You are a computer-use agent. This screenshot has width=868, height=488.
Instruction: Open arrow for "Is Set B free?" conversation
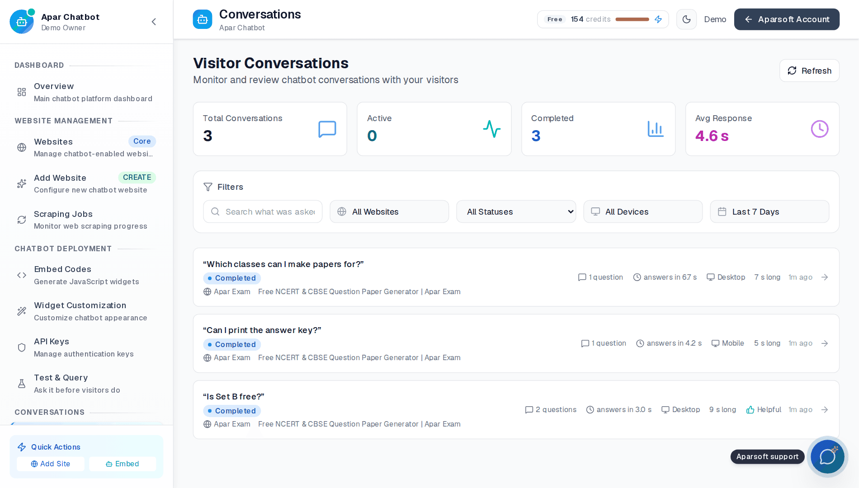tap(825, 410)
